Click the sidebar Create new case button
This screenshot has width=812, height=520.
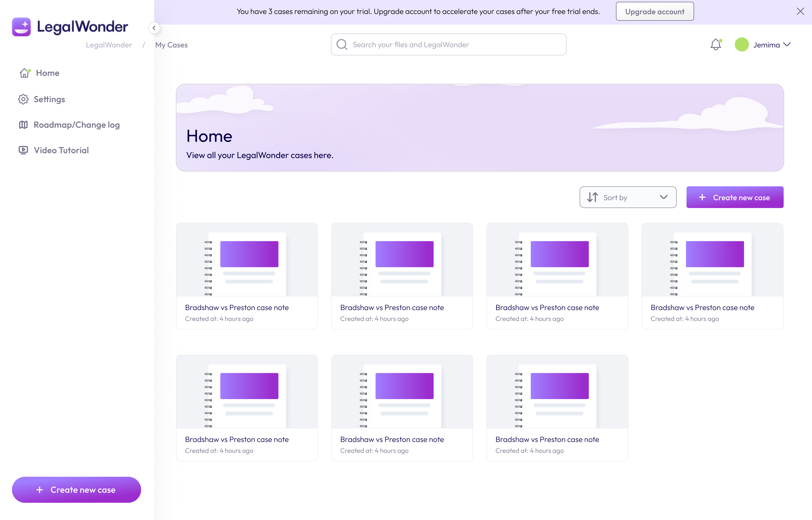[76, 490]
